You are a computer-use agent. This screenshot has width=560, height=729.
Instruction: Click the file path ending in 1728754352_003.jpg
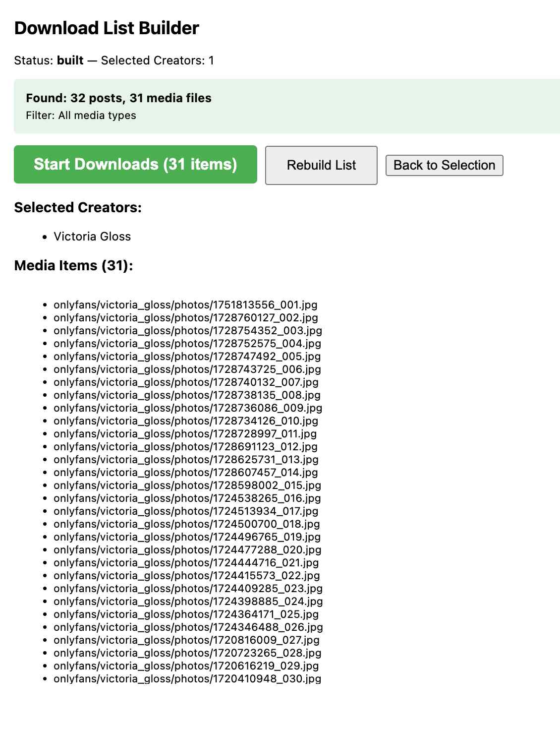187,331
